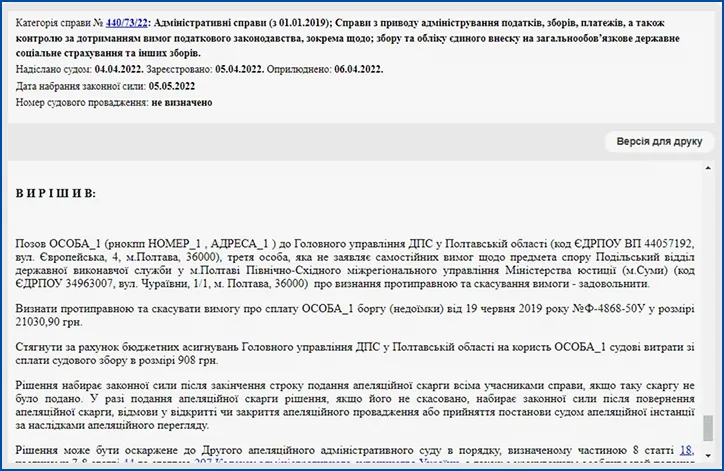This screenshot has height=471, width=724.
Task: Click the не визначено proceeding number value
Action: 182,103
